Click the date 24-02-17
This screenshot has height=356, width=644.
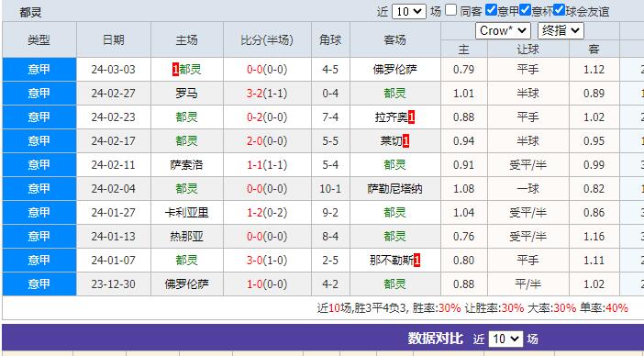point(114,140)
